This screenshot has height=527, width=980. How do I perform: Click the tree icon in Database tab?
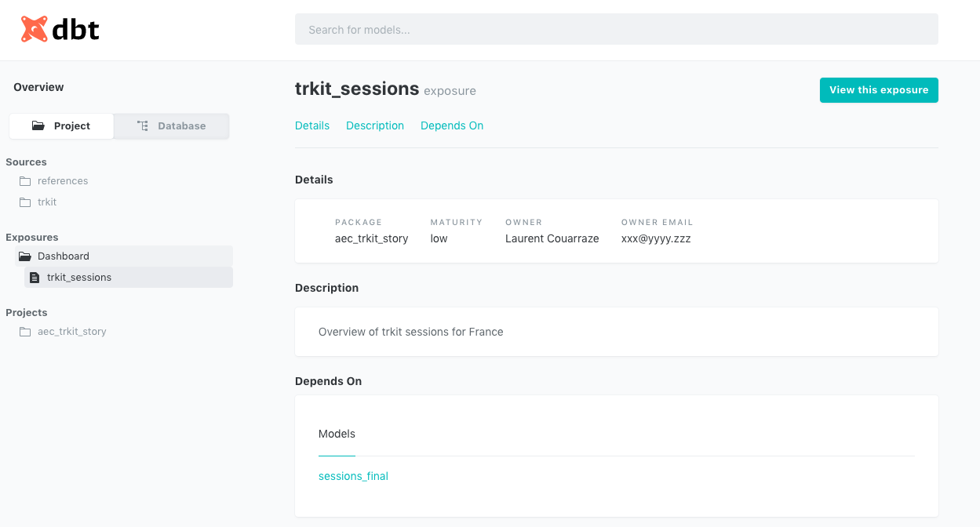point(142,126)
